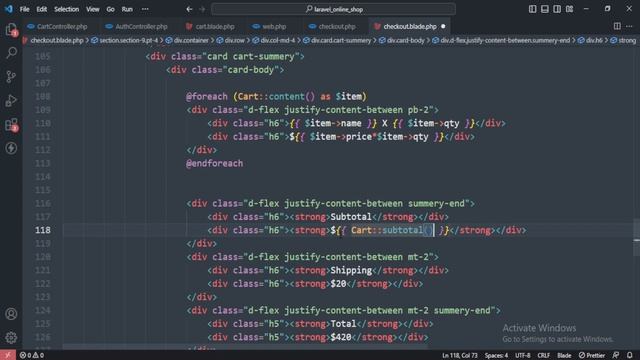This screenshot has height=360, width=640.
Task: Open the Run and Debug view
Action: point(11,100)
